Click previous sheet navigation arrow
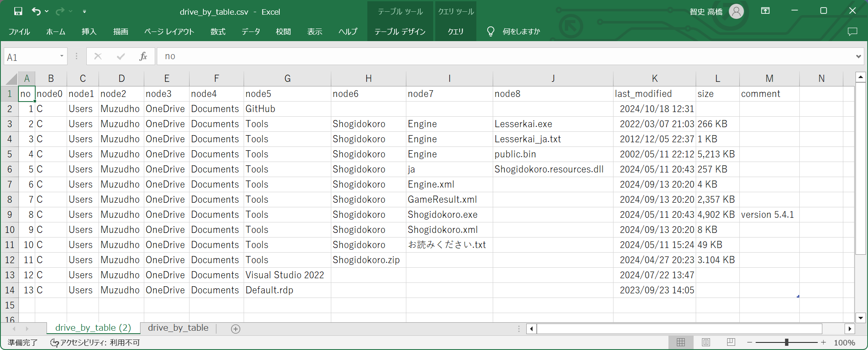This screenshot has width=868, height=350. point(14,329)
